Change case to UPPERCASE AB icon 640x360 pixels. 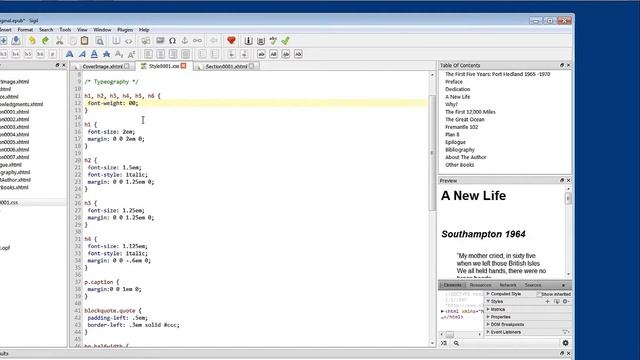273,54
